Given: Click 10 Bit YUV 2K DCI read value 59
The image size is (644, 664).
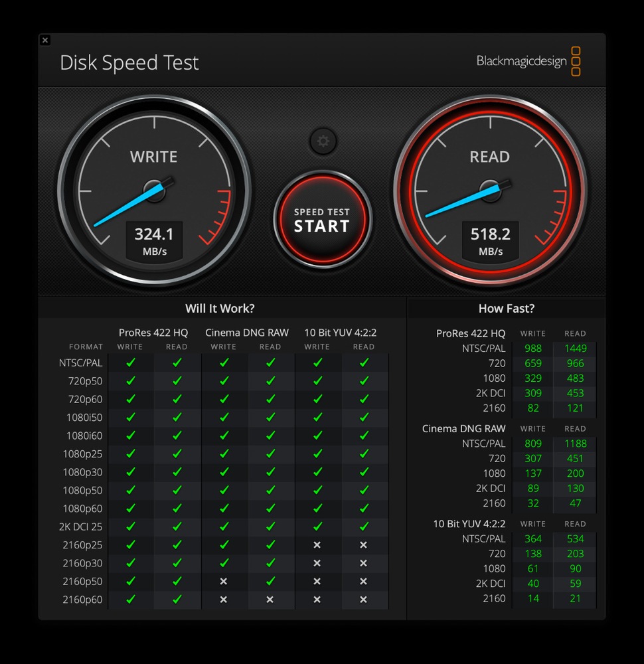Looking at the screenshot, I should coord(576,584).
